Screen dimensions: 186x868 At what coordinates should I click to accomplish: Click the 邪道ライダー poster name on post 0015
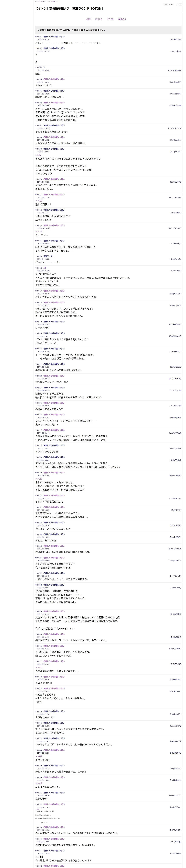49,256
